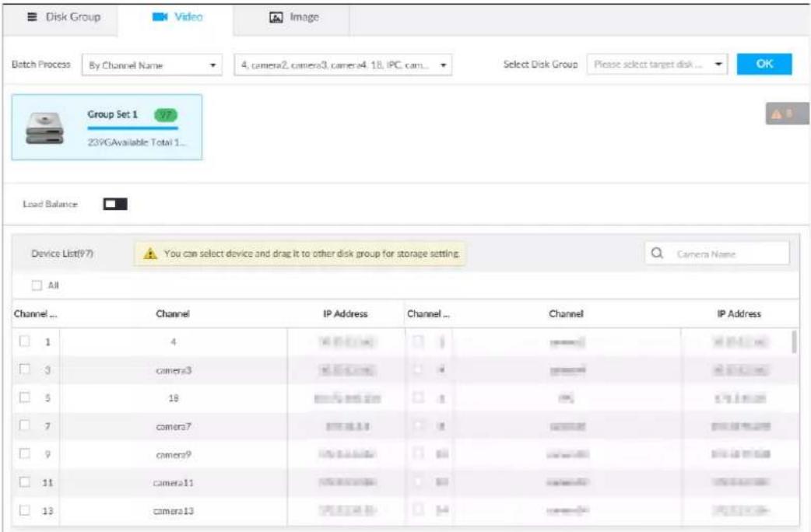Viewport: 811px width, 532px height.
Task: Check the box for camera3 row
Action: [24, 369]
